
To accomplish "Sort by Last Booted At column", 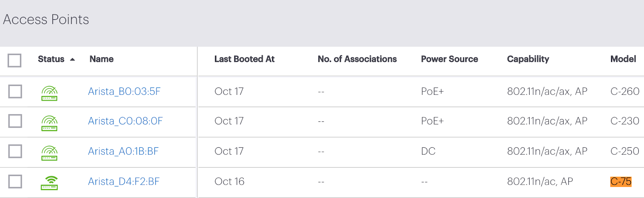I will (244, 59).
